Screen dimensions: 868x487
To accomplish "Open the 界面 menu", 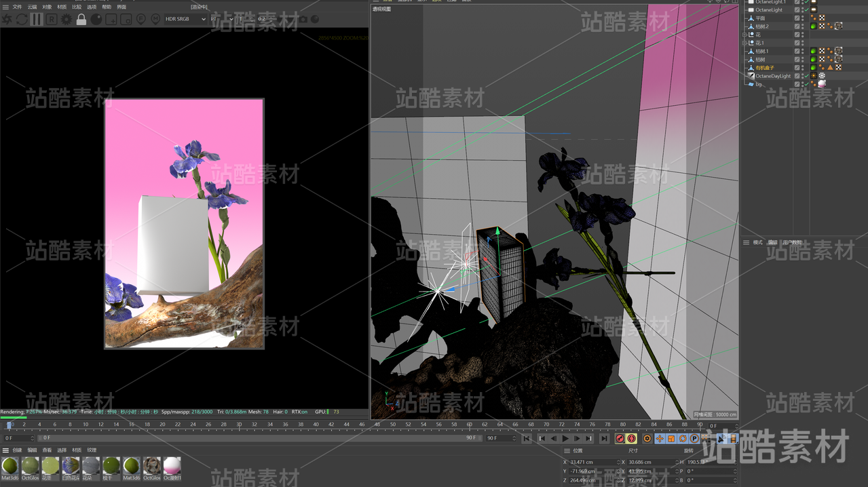I will click(121, 7).
